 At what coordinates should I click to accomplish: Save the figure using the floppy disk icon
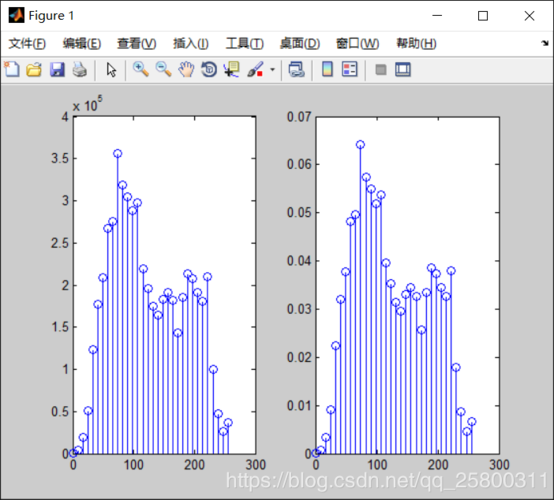click(x=57, y=70)
